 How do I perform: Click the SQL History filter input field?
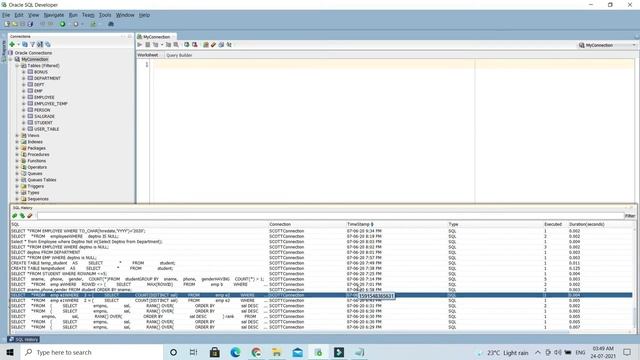click(x=330, y=216)
